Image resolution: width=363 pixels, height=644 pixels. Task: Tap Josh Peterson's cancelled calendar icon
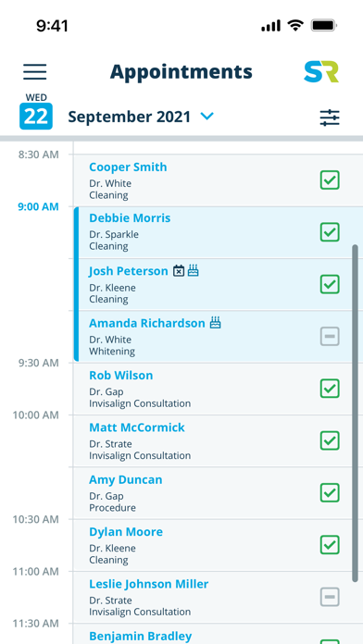179,271
